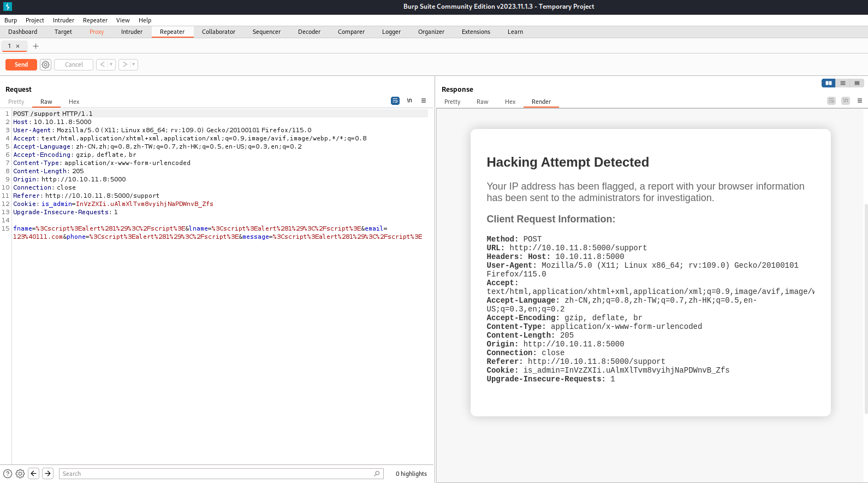The height and width of the screenshot is (483, 868).
Task: Open Repeater send settings gear
Action: [x=46, y=64]
